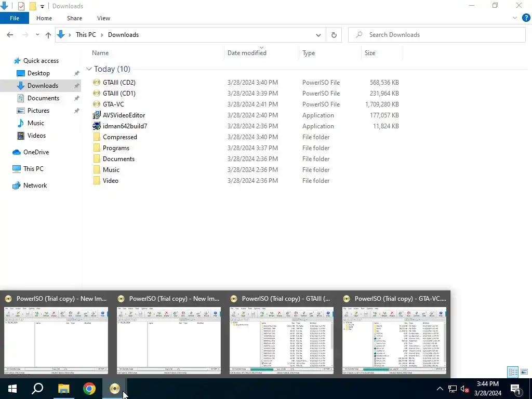Click This PC in the address bar
This screenshot has width=532, height=399.
point(86,35)
